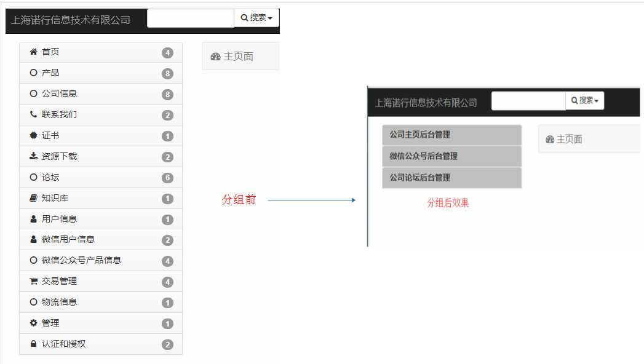Click badge 8 on the 公司信息 row
The width and height of the screenshot is (644, 364).
pyautogui.click(x=167, y=95)
